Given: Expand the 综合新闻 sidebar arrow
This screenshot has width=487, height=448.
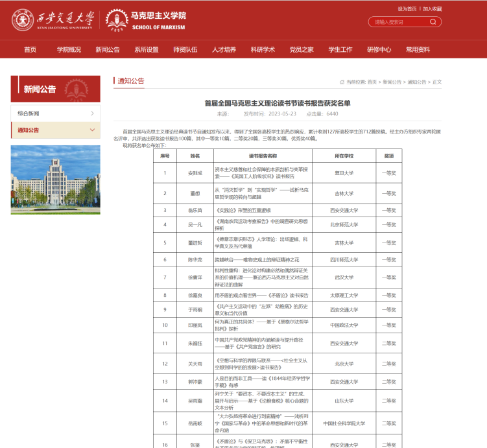Looking at the screenshot, I should point(92,113).
